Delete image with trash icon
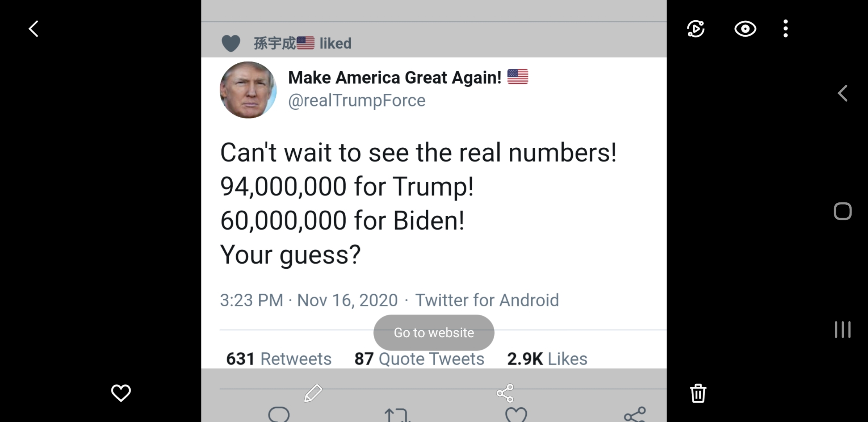The width and height of the screenshot is (868, 422). tap(698, 393)
